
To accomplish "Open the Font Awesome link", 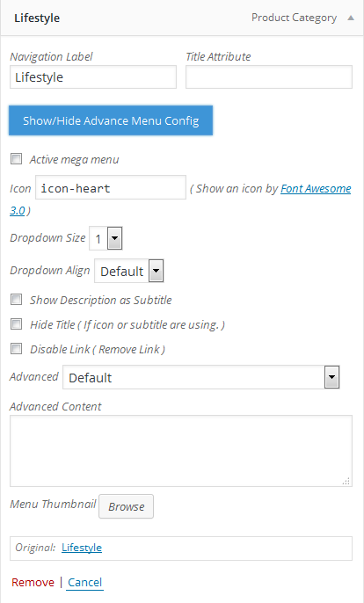I will click(x=316, y=188).
